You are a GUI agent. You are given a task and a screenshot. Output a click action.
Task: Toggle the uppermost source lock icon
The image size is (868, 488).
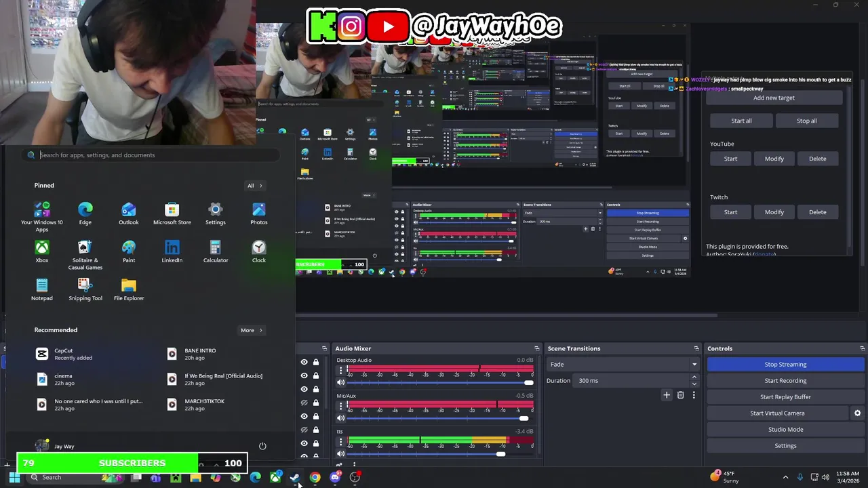316,362
